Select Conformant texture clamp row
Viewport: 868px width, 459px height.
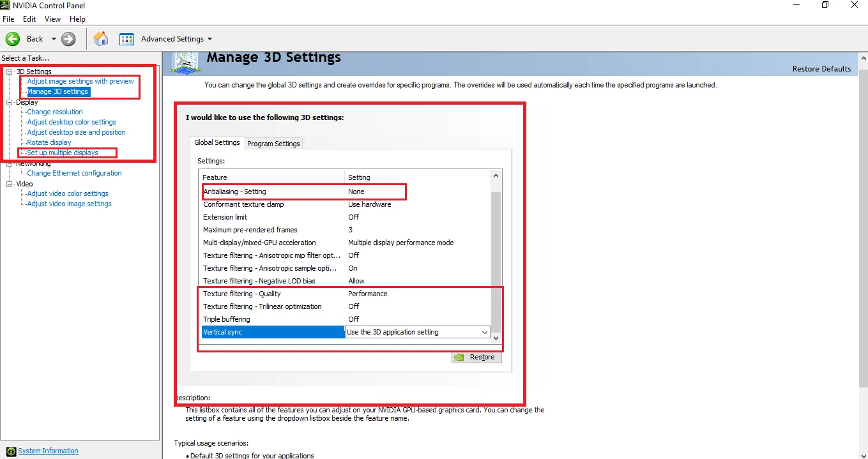point(345,204)
